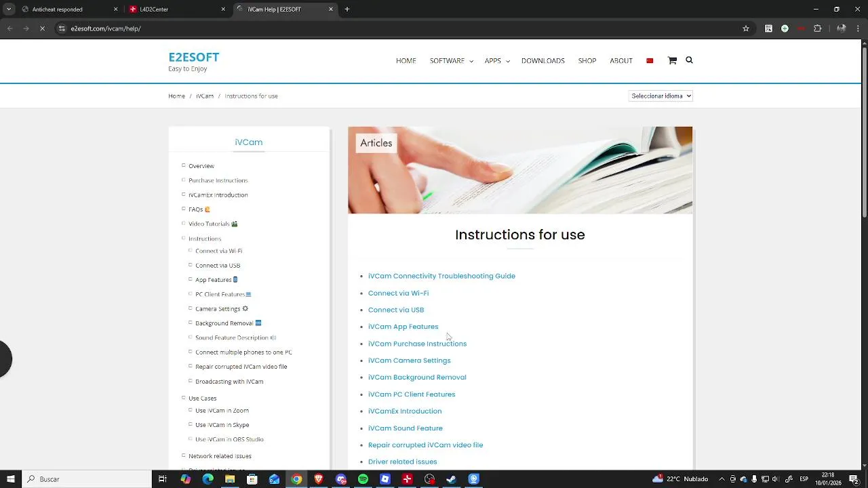Screen dimensions: 868x488
Task: Open Microsoft Store from the taskbar
Action: tap(252, 479)
